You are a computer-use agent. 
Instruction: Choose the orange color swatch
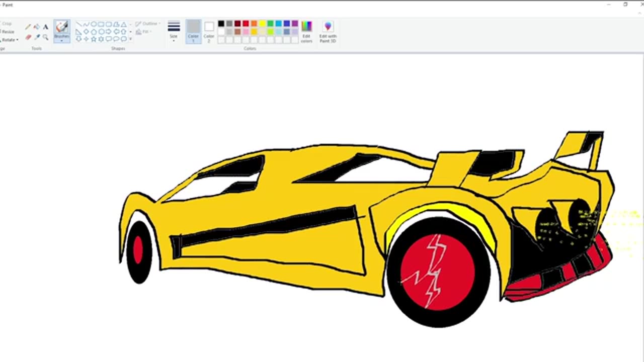point(254,24)
